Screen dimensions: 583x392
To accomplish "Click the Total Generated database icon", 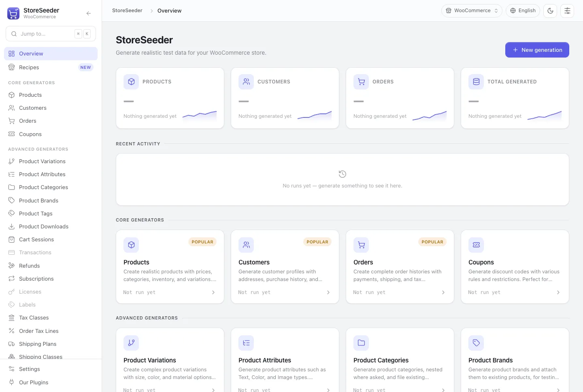I will pyautogui.click(x=476, y=82).
